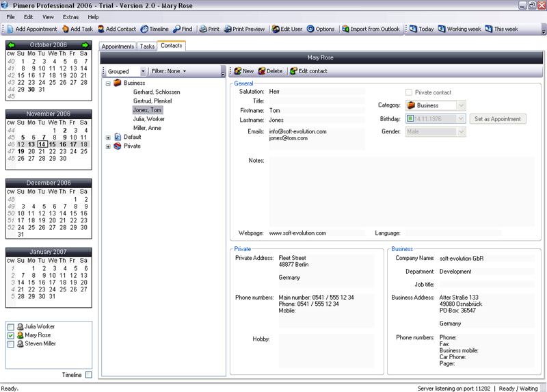Click email info@soft-evolution.com
The width and height of the screenshot is (547, 392).
pos(297,131)
